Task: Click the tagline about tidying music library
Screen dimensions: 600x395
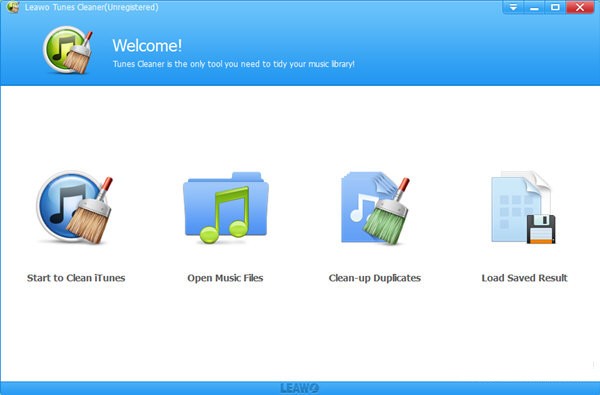Action: [x=233, y=64]
